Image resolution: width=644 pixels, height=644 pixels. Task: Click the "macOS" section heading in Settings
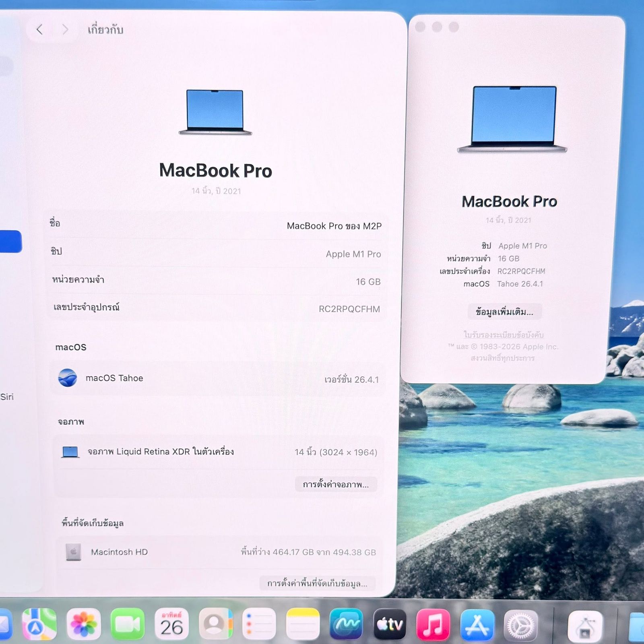(71, 347)
